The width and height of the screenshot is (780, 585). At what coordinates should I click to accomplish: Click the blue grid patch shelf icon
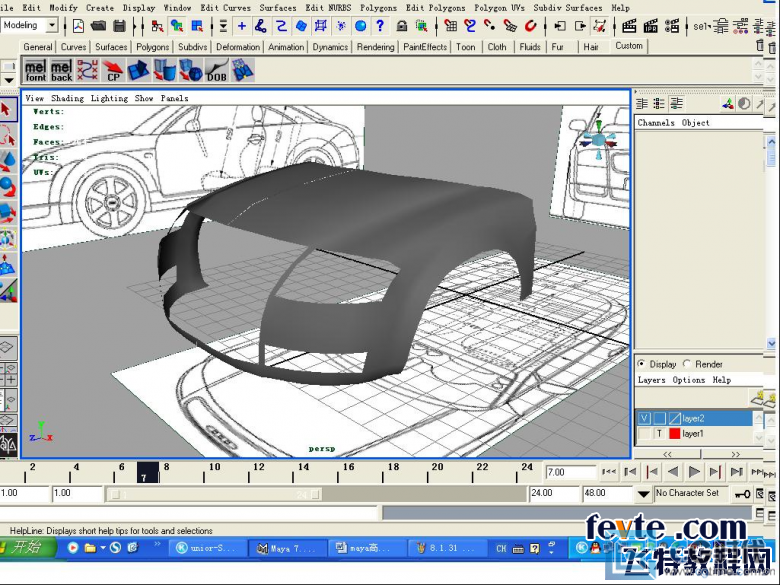(242, 70)
